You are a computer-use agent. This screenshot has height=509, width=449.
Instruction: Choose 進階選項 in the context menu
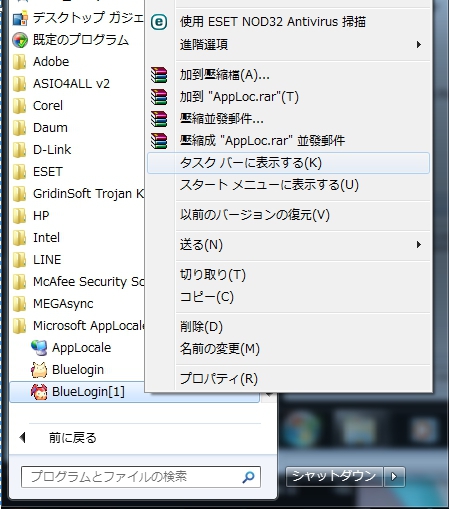tap(288, 44)
